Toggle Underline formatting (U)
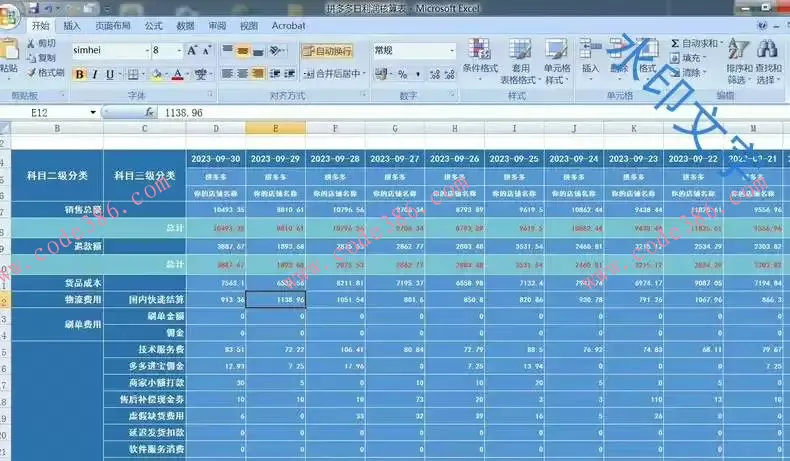 point(110,74)
